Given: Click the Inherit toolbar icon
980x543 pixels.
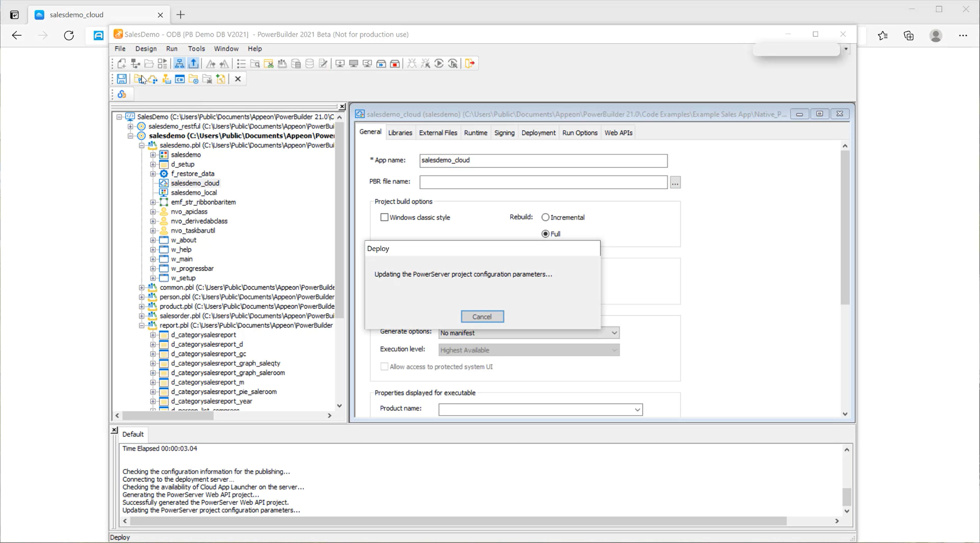Looking at the screenshot, I should [136, 64].
